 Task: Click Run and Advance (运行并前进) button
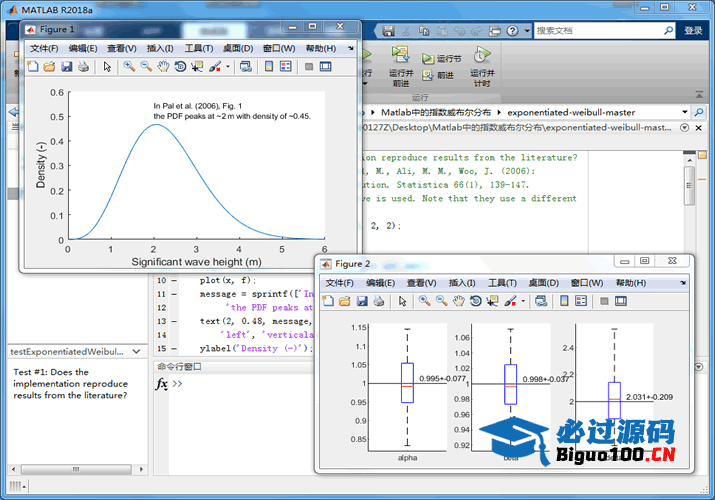401,66
